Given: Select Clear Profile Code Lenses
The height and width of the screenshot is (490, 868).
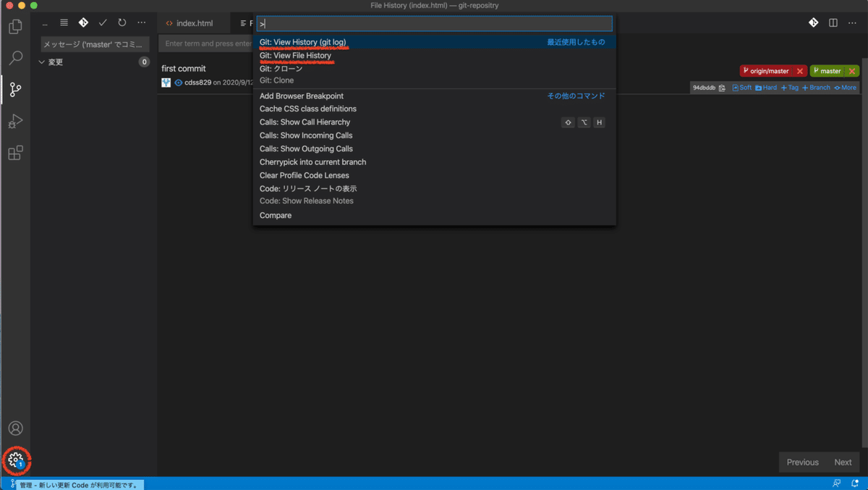Looking at the screenshot, I should 434,175.
